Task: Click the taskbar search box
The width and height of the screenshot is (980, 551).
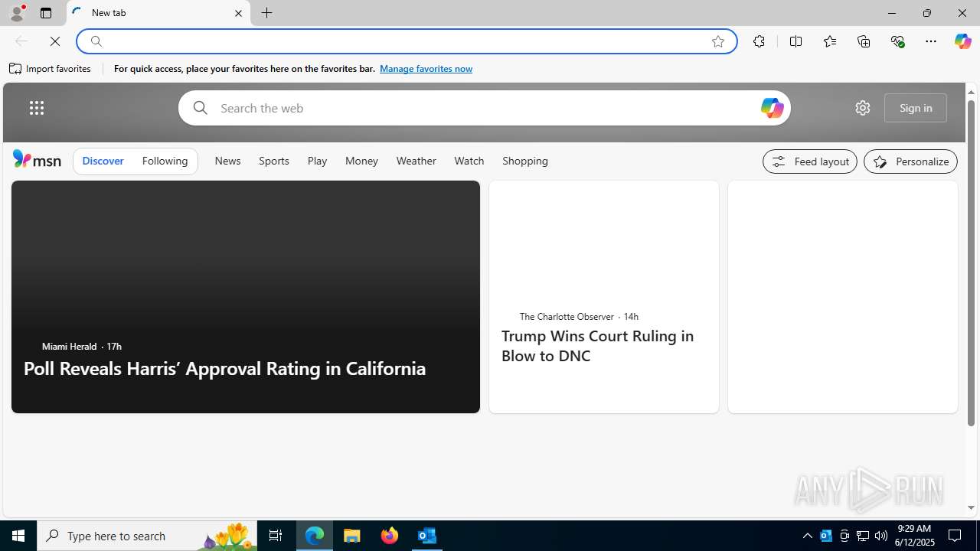Action: click(147, 536)
